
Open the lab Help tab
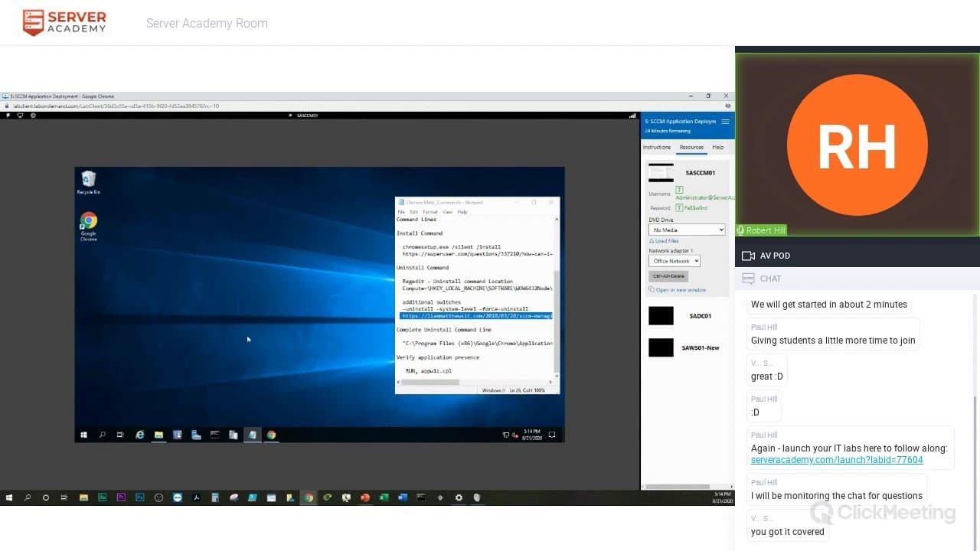coord(717,147)
